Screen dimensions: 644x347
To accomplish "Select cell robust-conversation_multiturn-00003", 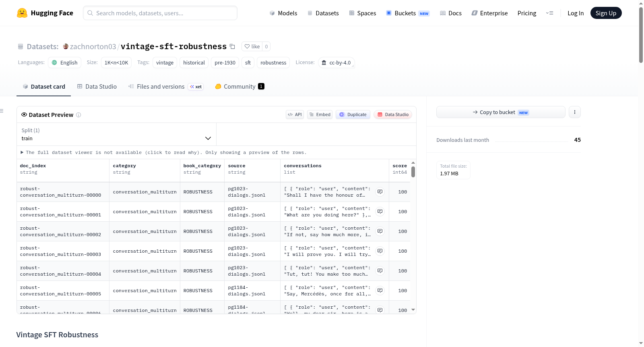I will pyautogui.click(x=63, y=251).
